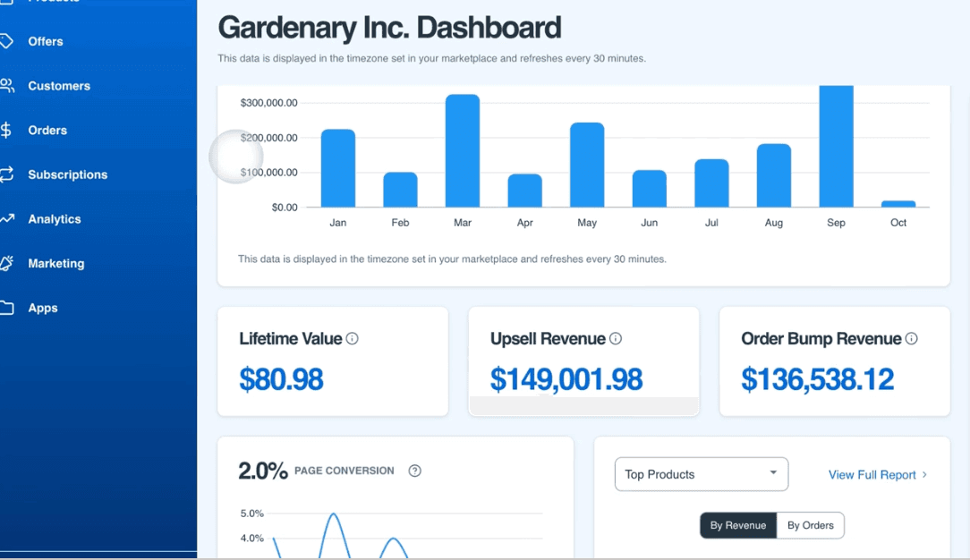Click the $300,000.00 axis label
Screen dimensions: 970x560
(269, 103)
